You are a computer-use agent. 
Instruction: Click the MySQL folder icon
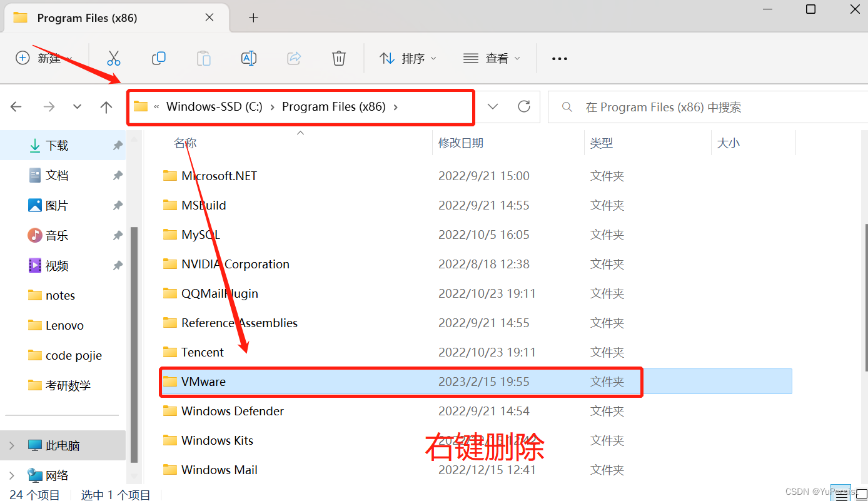click(170, 235)
